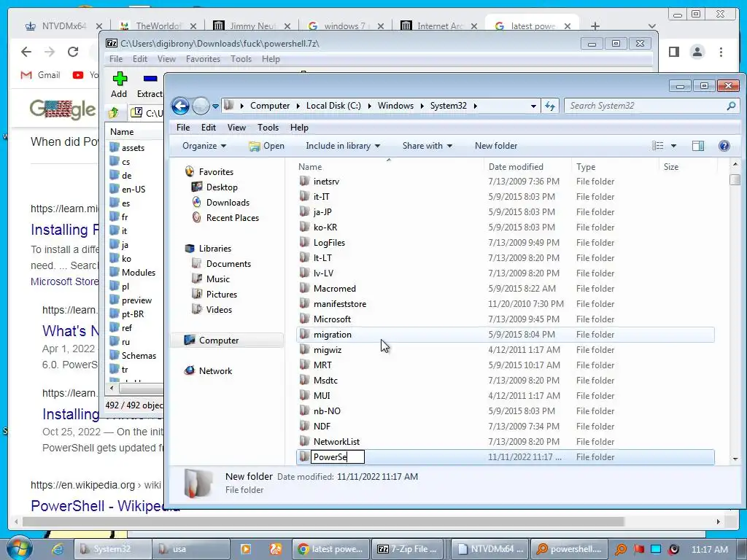
Task: Select Computer in the navigation pane
Action: click(x=219, y=341)
